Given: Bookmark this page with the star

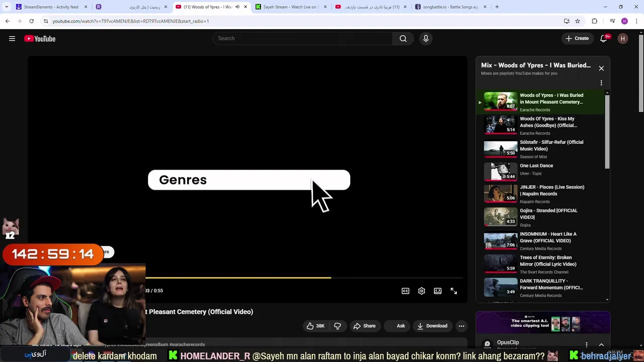Looking at the screenshot, I should (578, 21).
